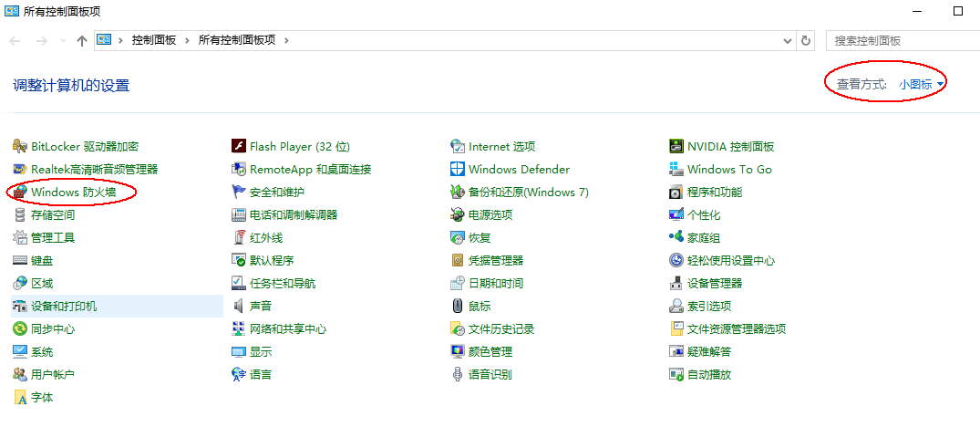The height and width of the screenshot is (448, 980).
Task: Click the 鼠标 mouse icon
Action: pyautogui.click(x=458, y=307)
